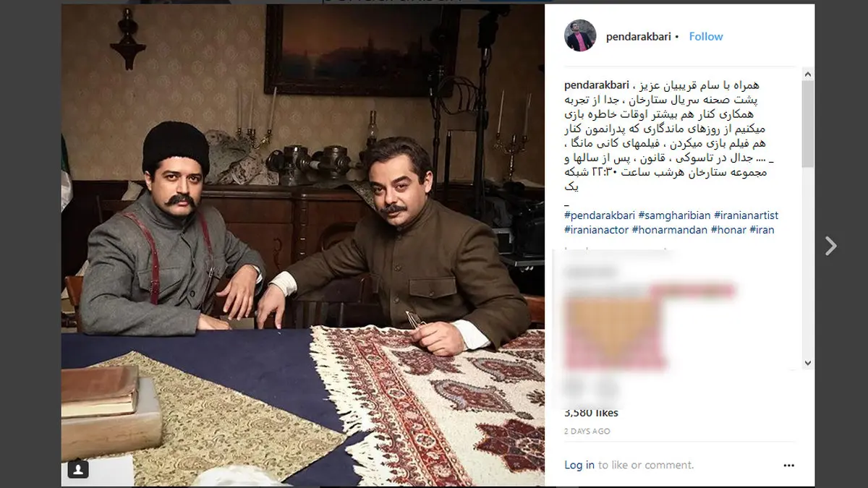Open the #iranianartist hashtag
This screenshot has width=868, height=488.
pyautogui.click(x=746, y=215)
